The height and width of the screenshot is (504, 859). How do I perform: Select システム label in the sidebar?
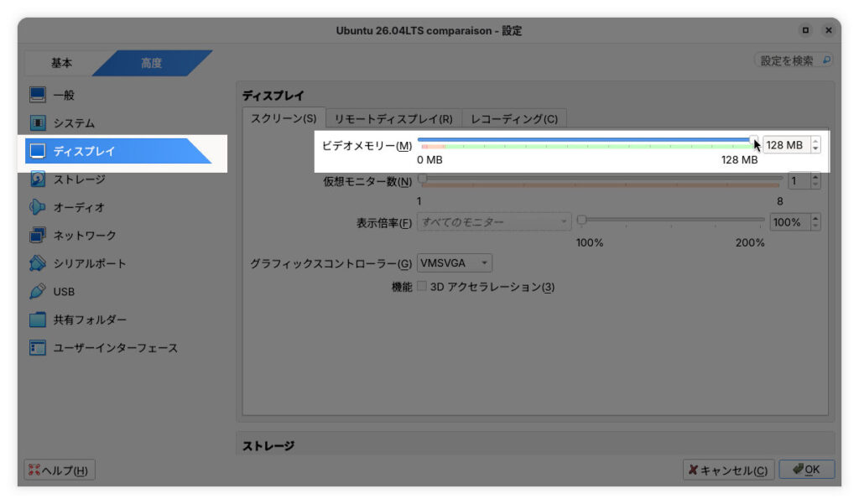pos(74,123)
